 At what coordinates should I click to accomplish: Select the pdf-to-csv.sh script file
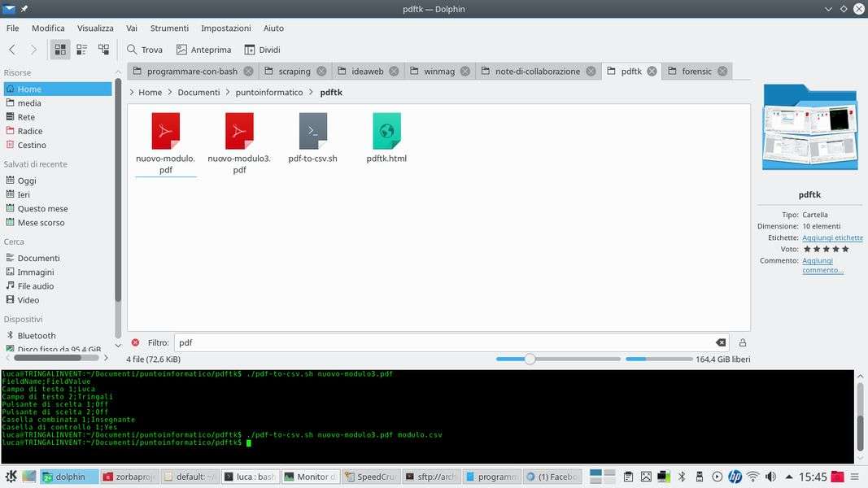[x=312, y=137]
